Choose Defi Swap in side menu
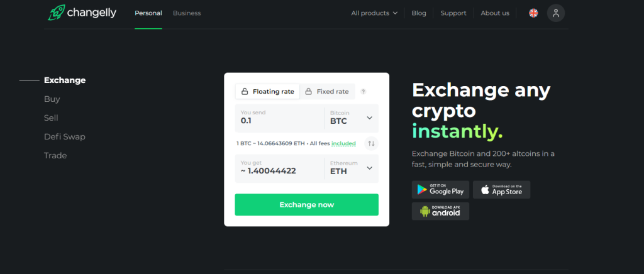 [x=65, y=136]
